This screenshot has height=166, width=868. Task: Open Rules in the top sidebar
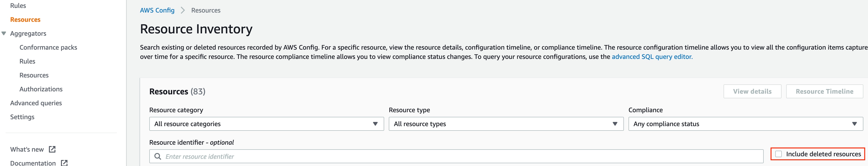[18, 5]
